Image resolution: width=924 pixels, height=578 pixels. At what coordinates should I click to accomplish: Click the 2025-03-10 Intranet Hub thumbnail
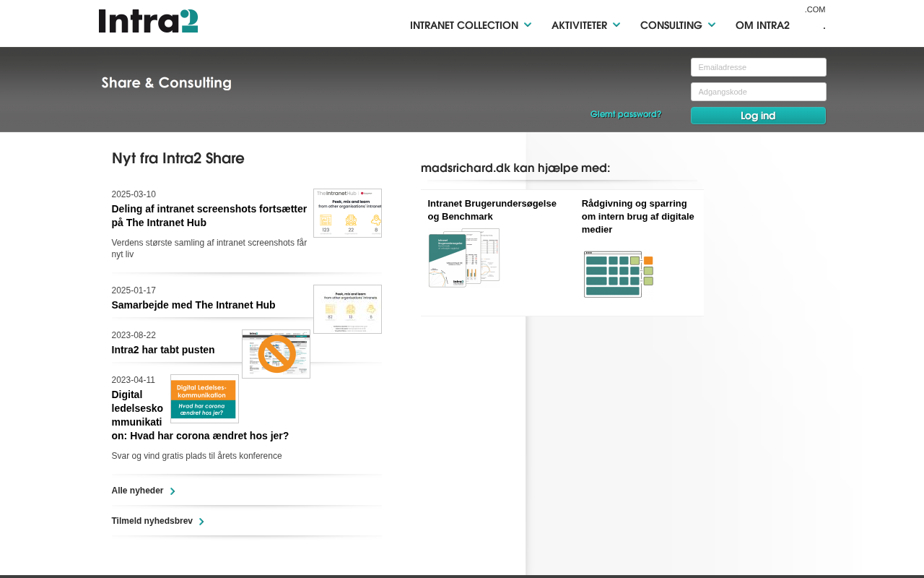click(347, 213)
